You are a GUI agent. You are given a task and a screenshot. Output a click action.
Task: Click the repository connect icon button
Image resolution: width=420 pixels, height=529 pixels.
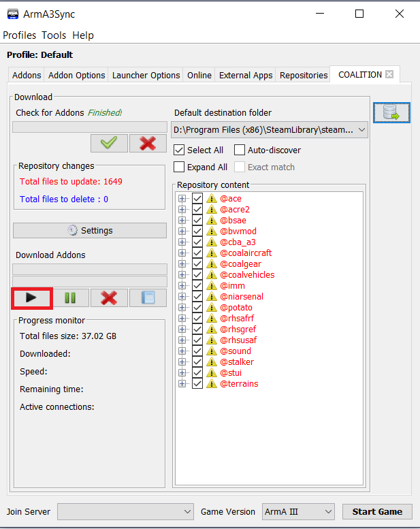coord(391,113)
